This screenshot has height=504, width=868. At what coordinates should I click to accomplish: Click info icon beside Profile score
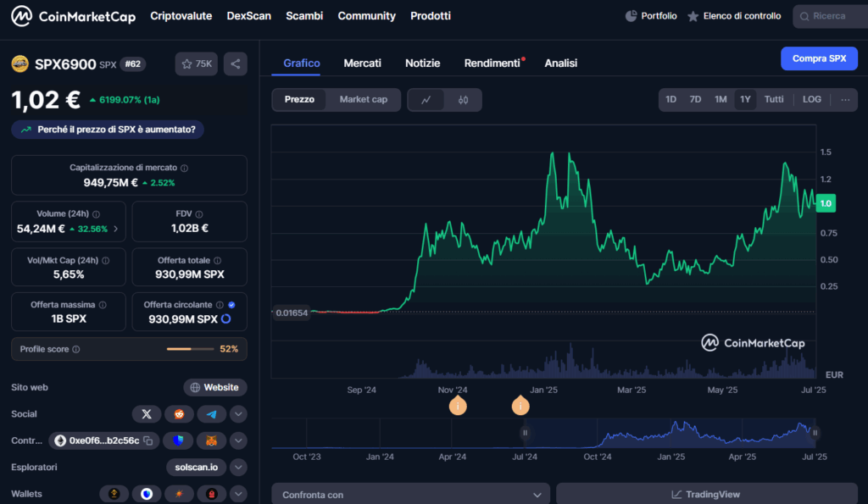(x=76, y=349)
